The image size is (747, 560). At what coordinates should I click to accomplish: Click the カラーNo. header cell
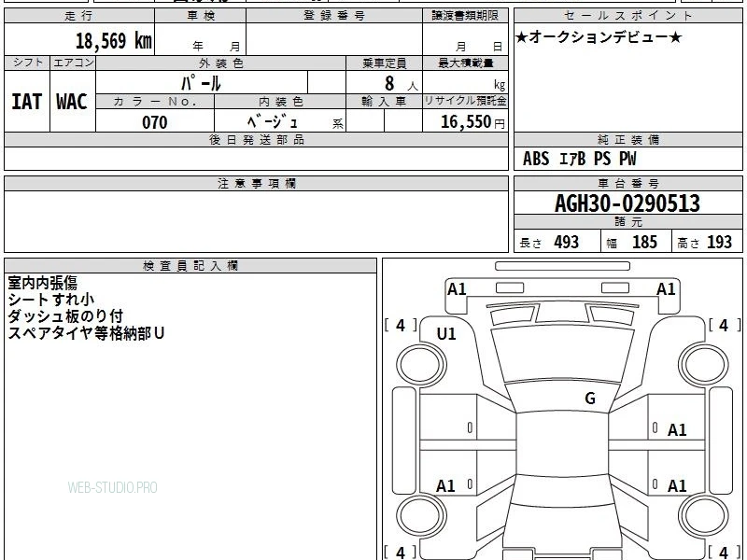click(155, 102)
